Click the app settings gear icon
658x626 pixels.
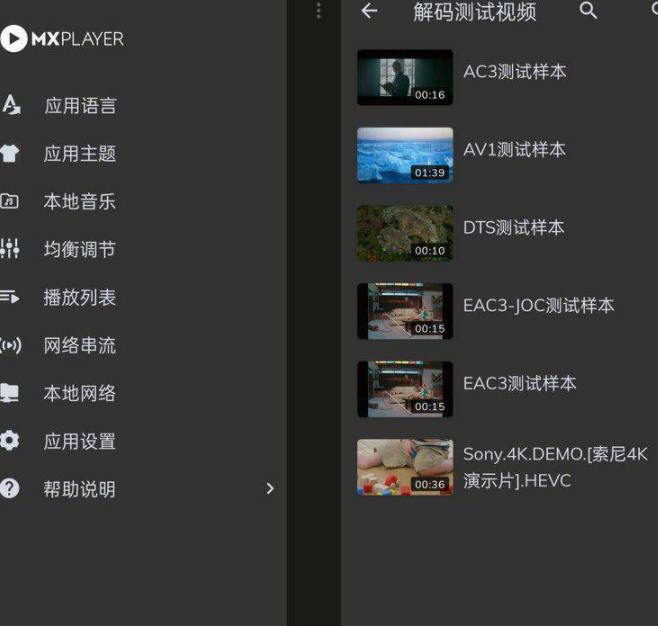tap(10, 441)
